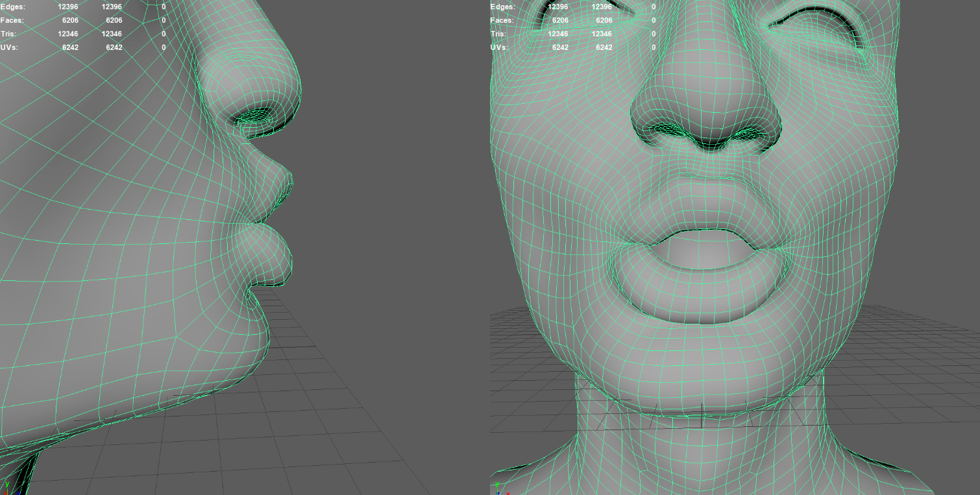Viewport: 980px width, 495px height.
Task: Select the 0 value in left viewport's Edges row
Action: [164, 6]
